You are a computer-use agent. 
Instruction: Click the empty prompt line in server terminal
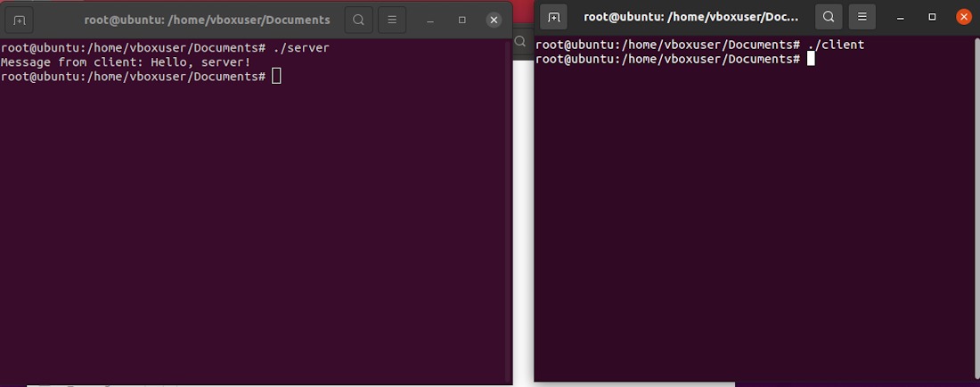coord(141,77)
